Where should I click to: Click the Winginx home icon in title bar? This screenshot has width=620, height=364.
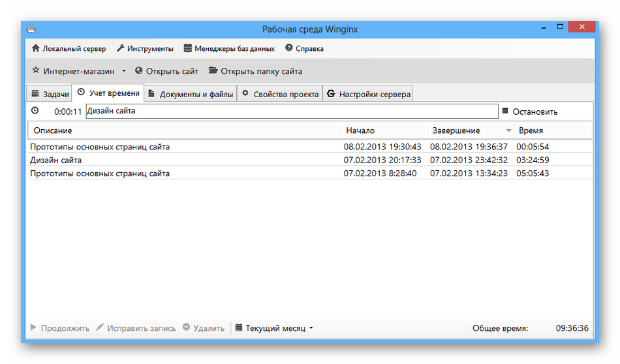point(31,29)
